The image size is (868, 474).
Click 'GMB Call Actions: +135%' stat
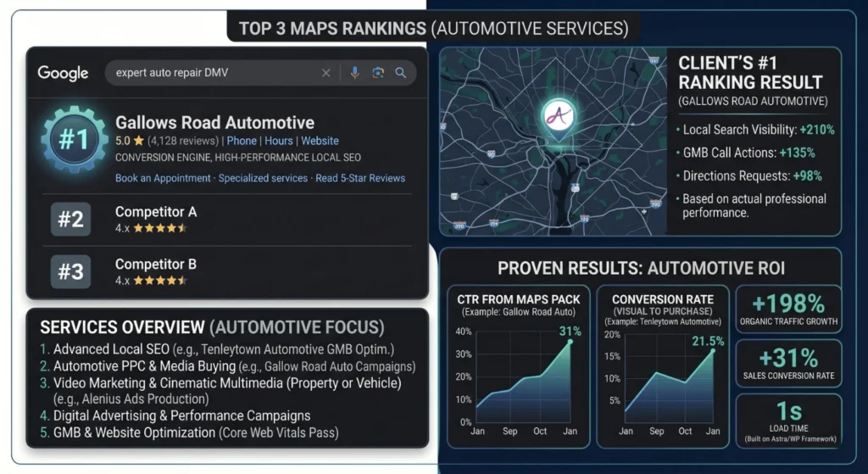click(x=748, y=153)
